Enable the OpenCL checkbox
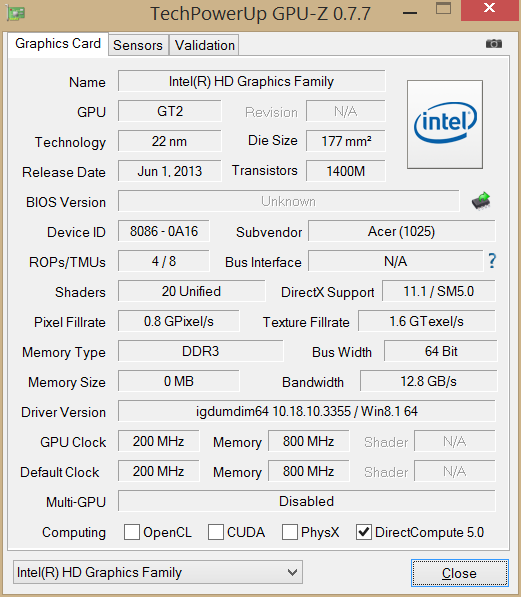521x597 pixels. coord(132,532)
